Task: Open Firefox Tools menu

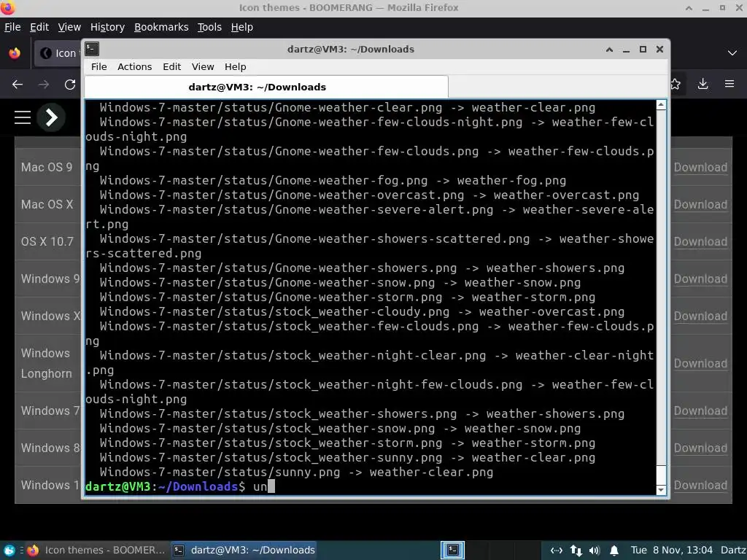Action: tap(209, 27)
